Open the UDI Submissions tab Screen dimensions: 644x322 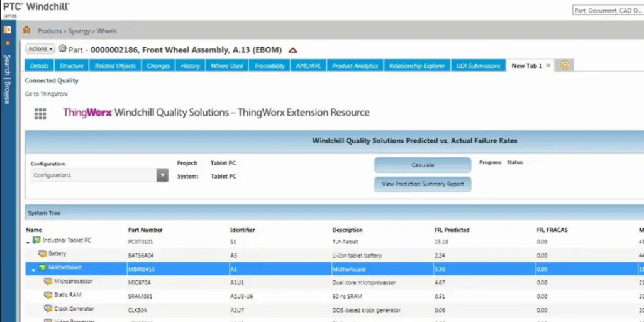[x=479, y=65]
